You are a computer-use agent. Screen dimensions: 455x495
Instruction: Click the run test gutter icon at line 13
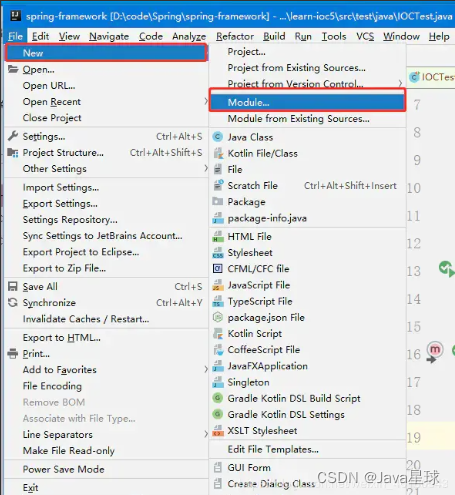(x=446, y=269)
